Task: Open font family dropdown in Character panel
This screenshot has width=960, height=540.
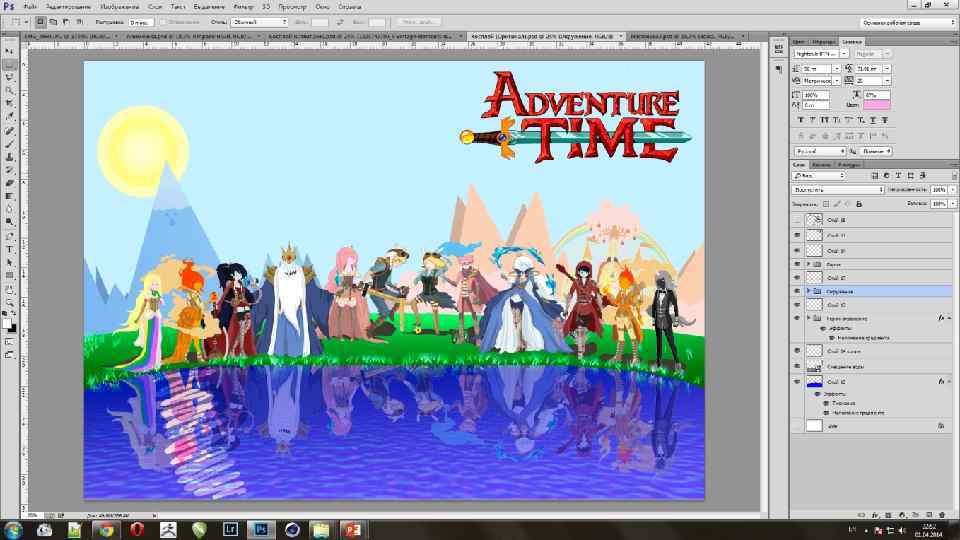Action: [844, 54]
